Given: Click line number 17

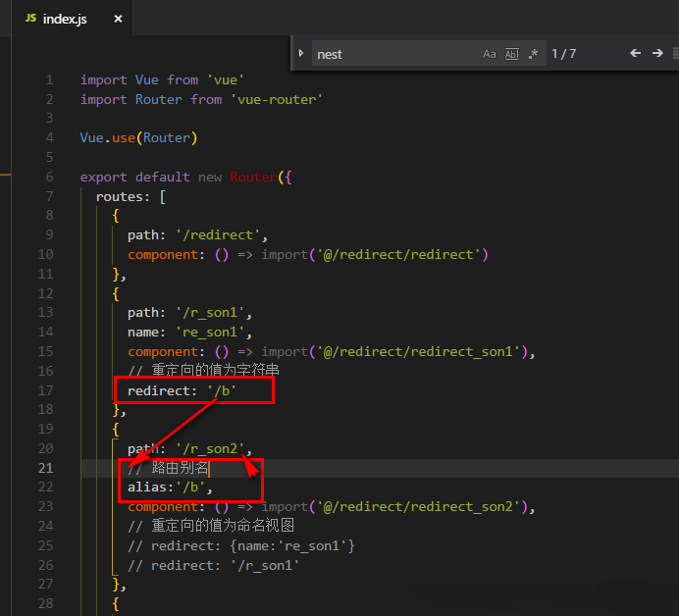Looking at the screenshot, I should (45, 390).
